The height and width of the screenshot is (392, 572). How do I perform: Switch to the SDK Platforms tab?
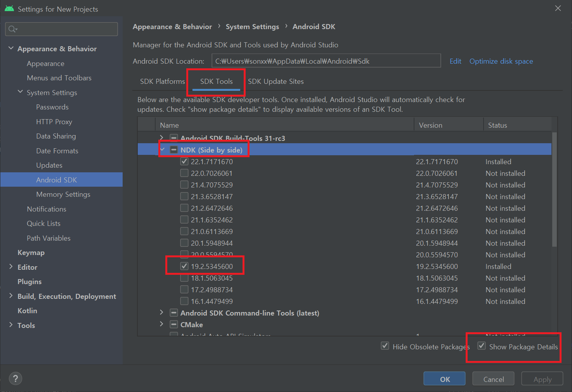(x=162, y=82)
